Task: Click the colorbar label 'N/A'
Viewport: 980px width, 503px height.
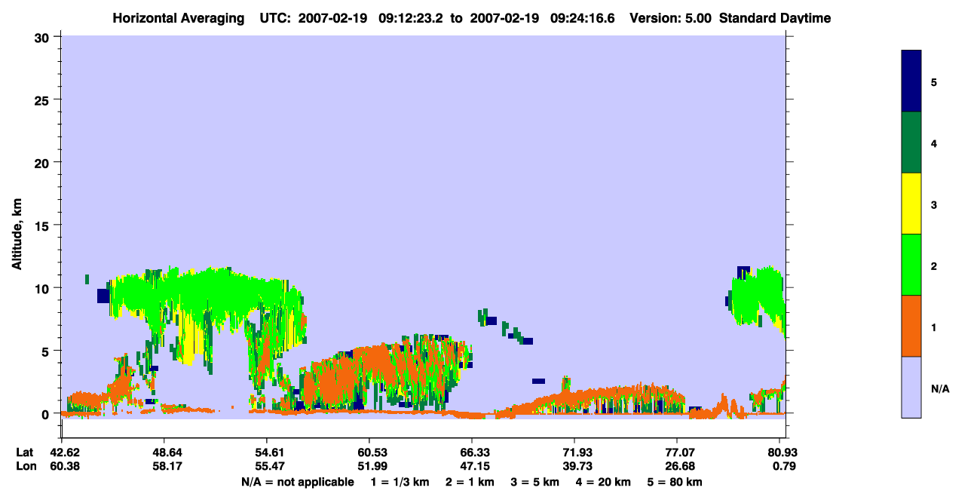Action: click(x=940, y=388)
